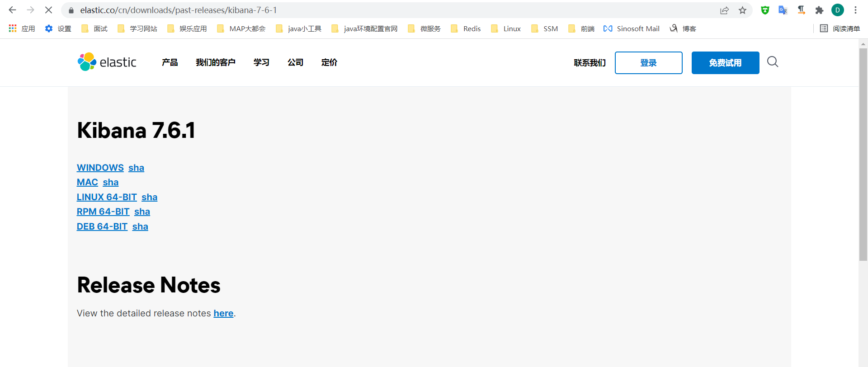
Task: Open the 阅读清单 reading list
Action: pos(840,28)
